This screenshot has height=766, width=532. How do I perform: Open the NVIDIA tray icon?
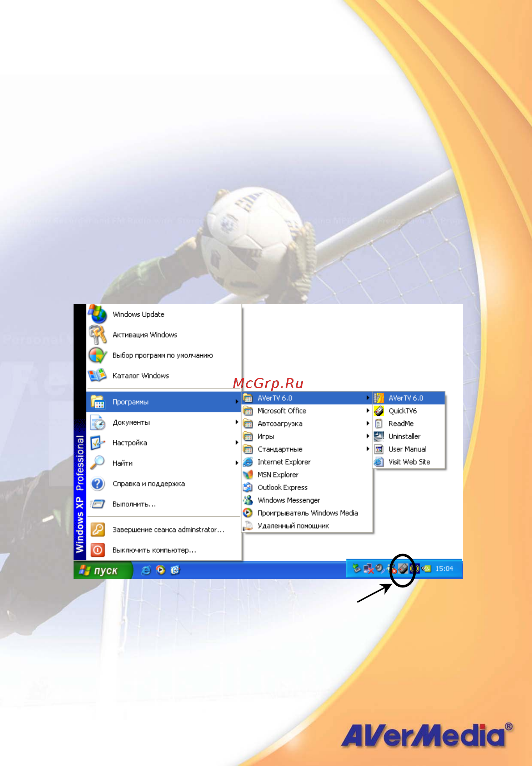click(426, 569)
